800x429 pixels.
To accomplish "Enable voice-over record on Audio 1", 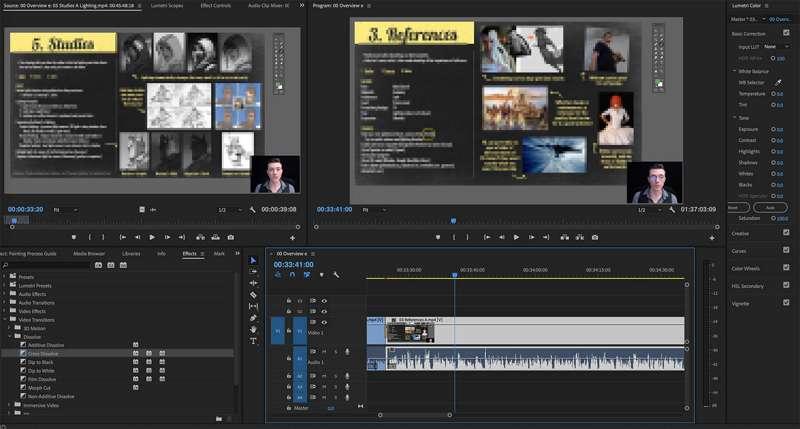I will (347, 352).
